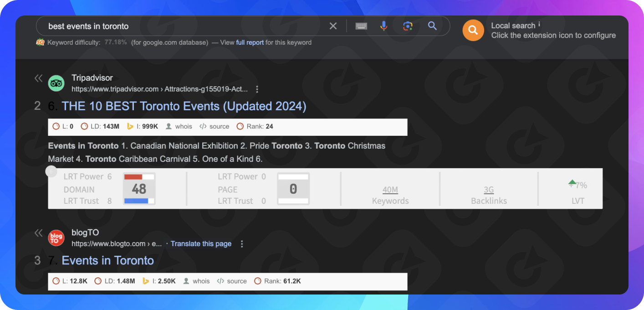Click Tripadvisor Bing index 'I: 999K' metric
The image size is (644, 310).
click(x=142, y=126)
